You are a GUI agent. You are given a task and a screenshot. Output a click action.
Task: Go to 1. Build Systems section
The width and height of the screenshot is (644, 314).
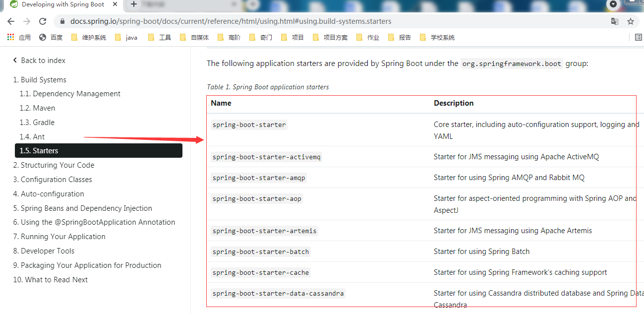click(40, 80)
